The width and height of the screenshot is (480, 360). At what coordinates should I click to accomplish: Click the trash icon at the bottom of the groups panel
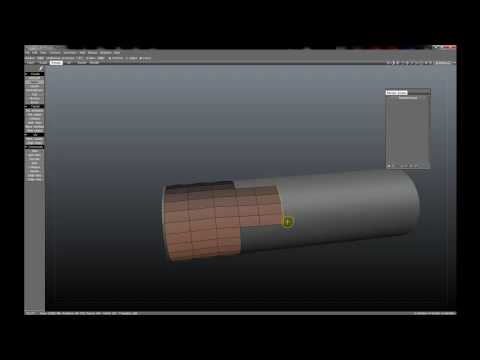pyautogui.click(x=416, y=166)
